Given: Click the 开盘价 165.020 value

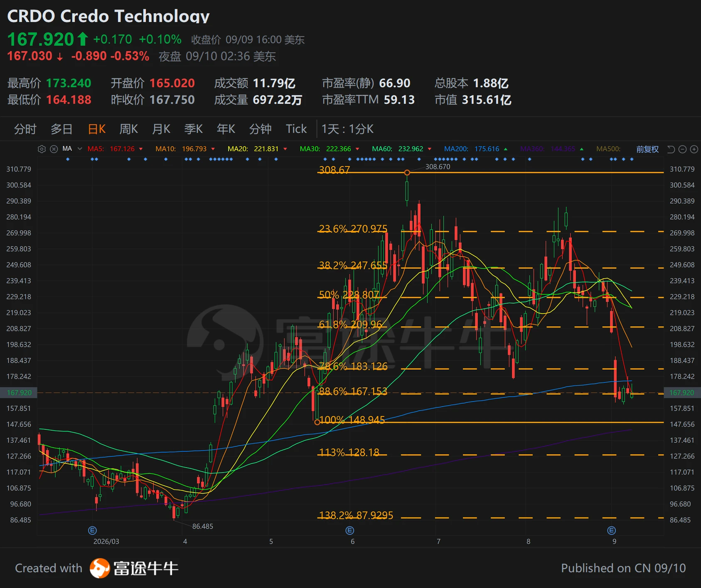Looking at the screenshot, I should pyautogui.click(x=172, y=83).
